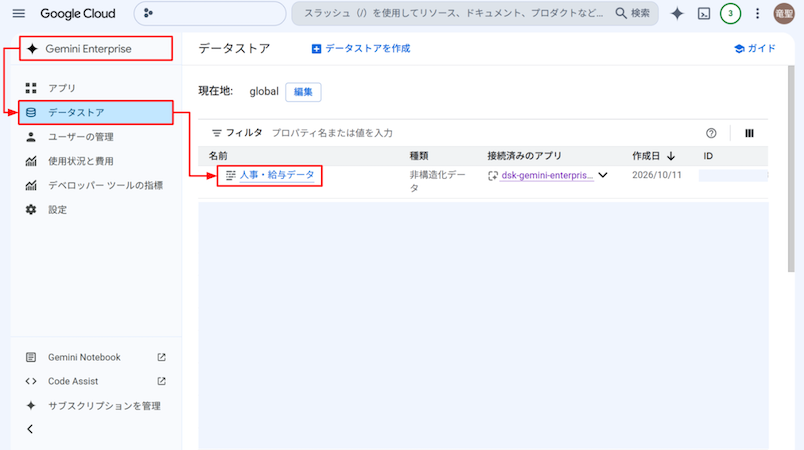Click the Code Assist brackets icon

pyautogui.click(x=31, y=381)
